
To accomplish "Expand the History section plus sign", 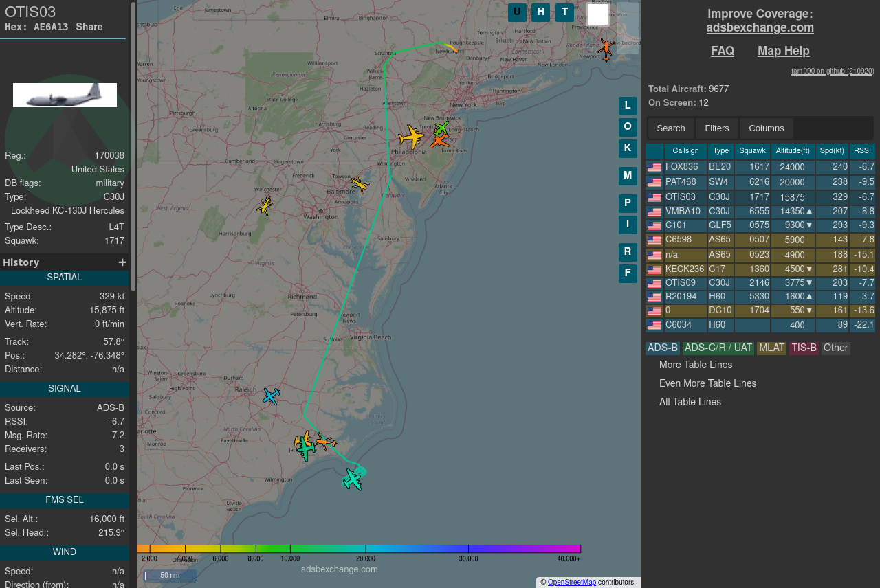I will tap(122, 262).
